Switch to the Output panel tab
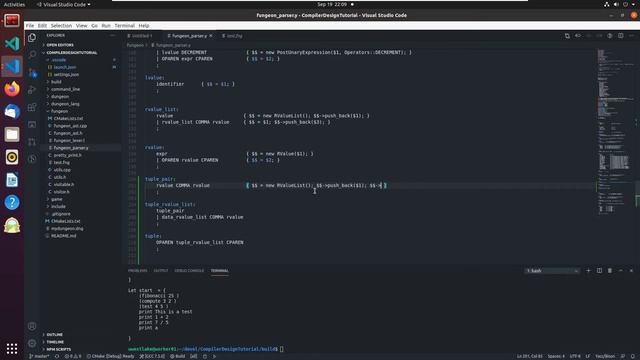The width and height of the screenshot is (640, 360). tap(161, 271)
